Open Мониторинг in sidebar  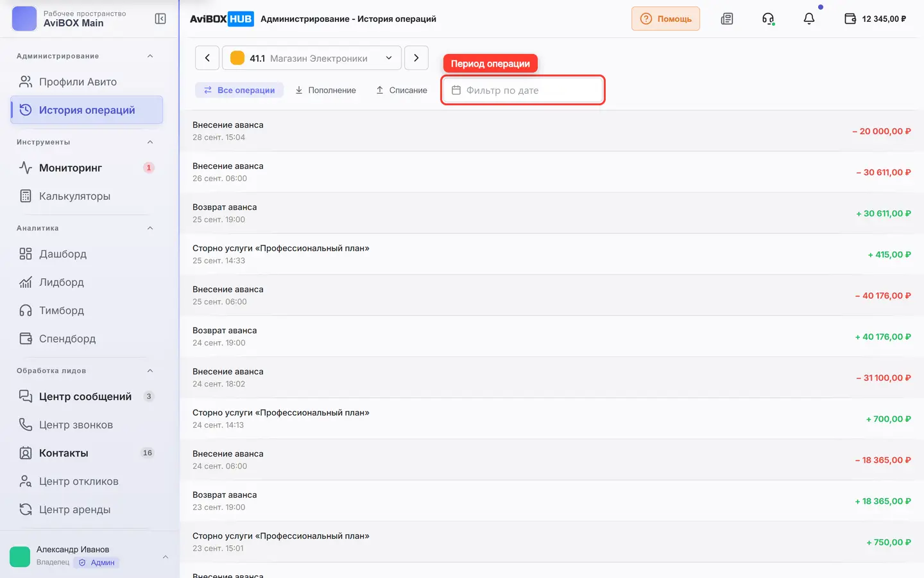(87, 168)
